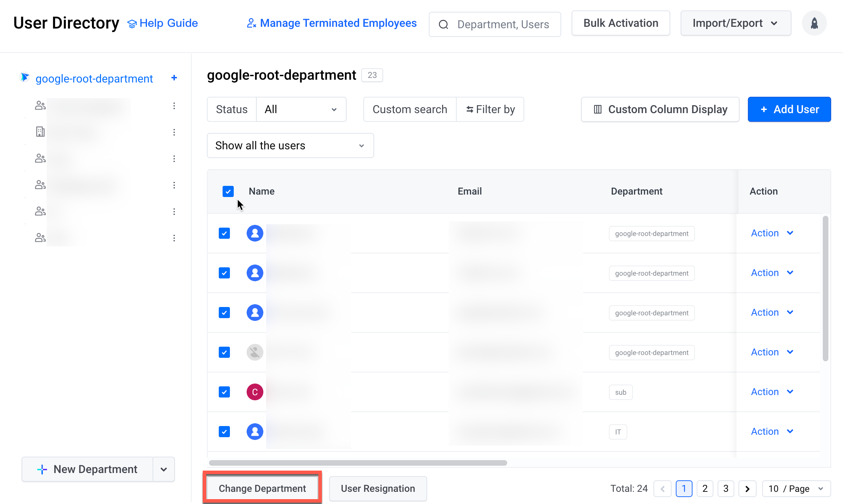Viewport: 843px width, 504px height.
Task: Click the Email column header
Action: [470, 191]
